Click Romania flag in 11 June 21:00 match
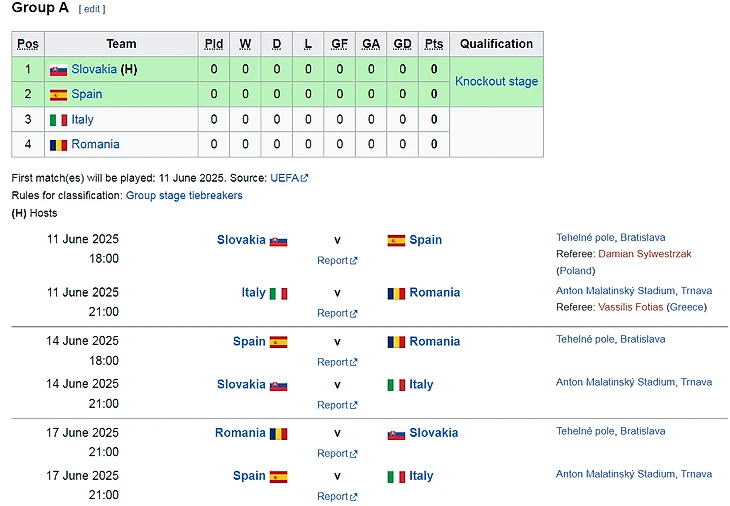730x506 pixels. 396,293
